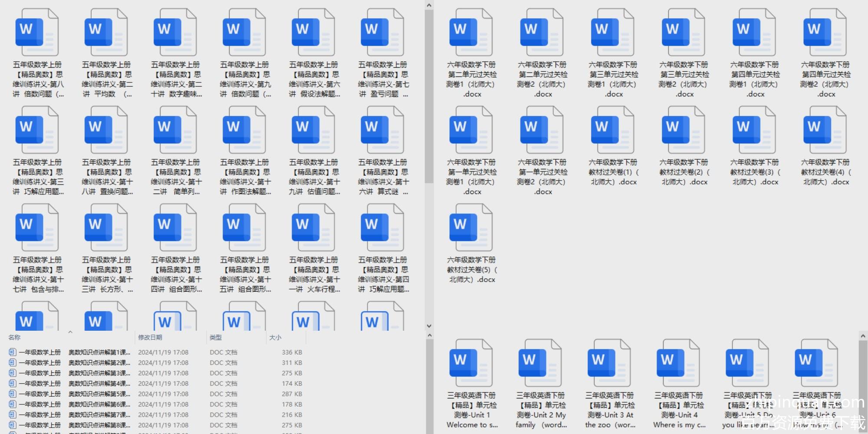
Task: Sort the file list by 修改日期 column
Action: [x=150, y=337]
